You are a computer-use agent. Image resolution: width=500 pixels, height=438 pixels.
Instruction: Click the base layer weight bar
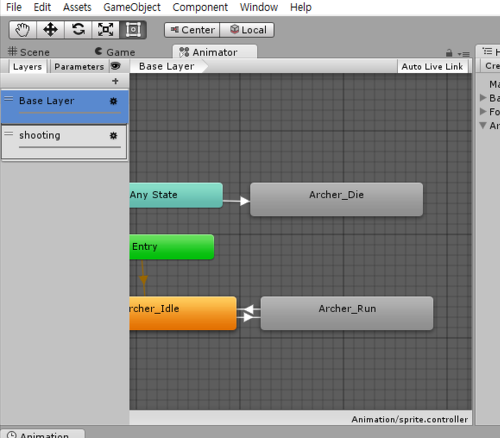pos(70,113)
